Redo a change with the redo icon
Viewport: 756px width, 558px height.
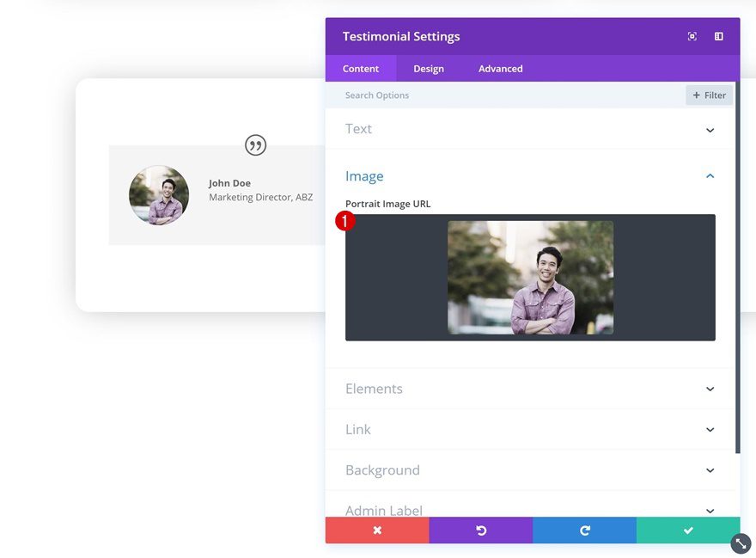[584, 530]
